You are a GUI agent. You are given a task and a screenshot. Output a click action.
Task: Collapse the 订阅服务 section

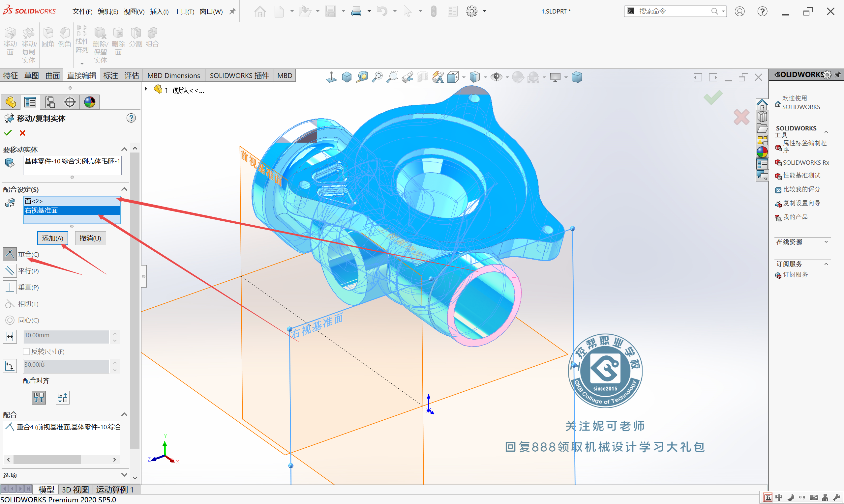click(x=826, y=264)
